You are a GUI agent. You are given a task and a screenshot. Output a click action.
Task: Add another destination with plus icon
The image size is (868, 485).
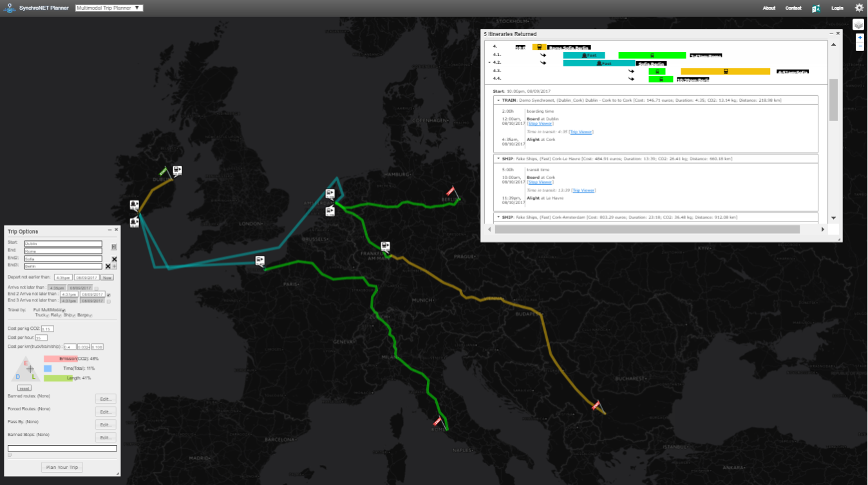tap(115, 266)
